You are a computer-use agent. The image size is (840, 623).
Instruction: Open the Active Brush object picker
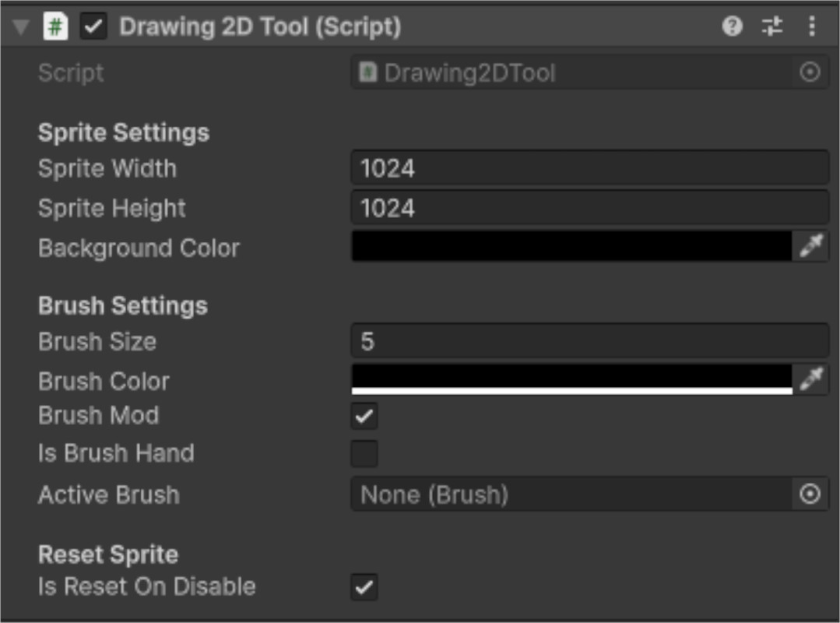coord(810,495)
